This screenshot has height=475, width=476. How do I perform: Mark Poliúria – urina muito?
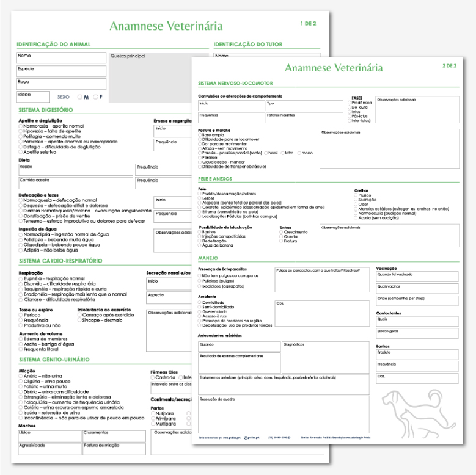(x=21, y=386)
